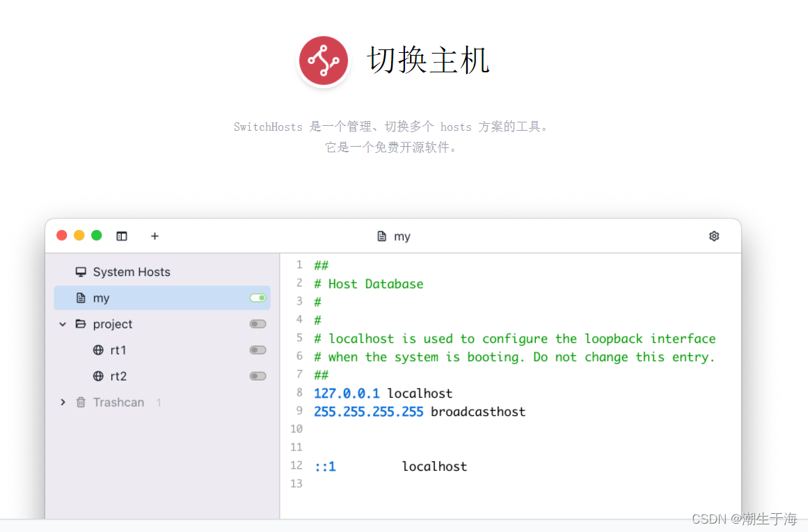
Task: Click the '# Host Database' comment line
Action: click(x=368, y=284)
